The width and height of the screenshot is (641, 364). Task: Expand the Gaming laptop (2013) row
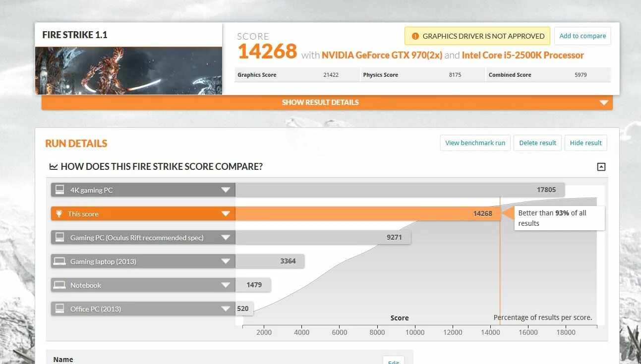[x=226, y=261]
